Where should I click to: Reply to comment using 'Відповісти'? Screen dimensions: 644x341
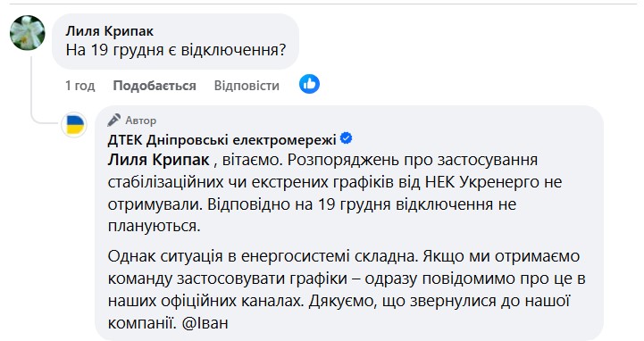[x=247, y=86]
